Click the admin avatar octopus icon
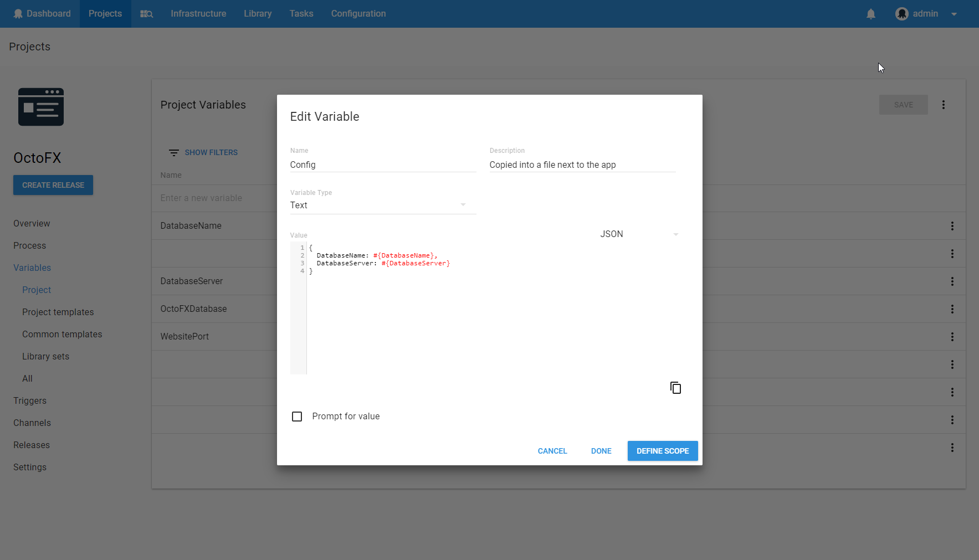 tap(901, 13)
